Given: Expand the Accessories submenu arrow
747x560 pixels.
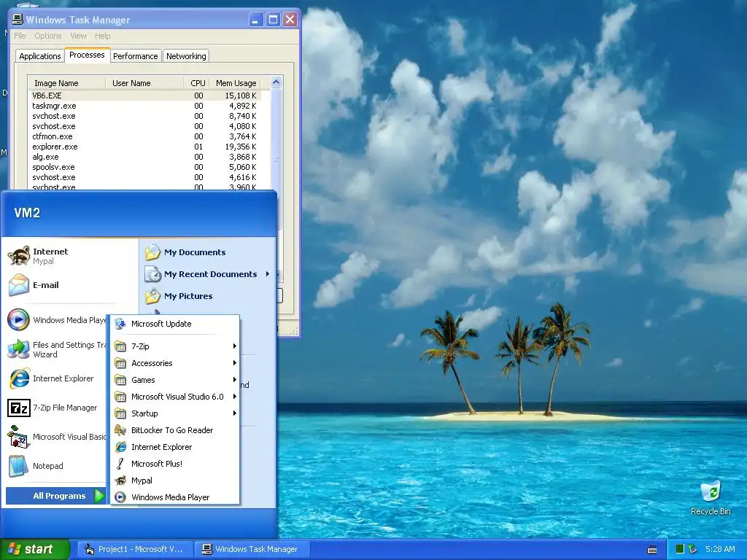Looking at the screenshot, I should pos(234,363).
